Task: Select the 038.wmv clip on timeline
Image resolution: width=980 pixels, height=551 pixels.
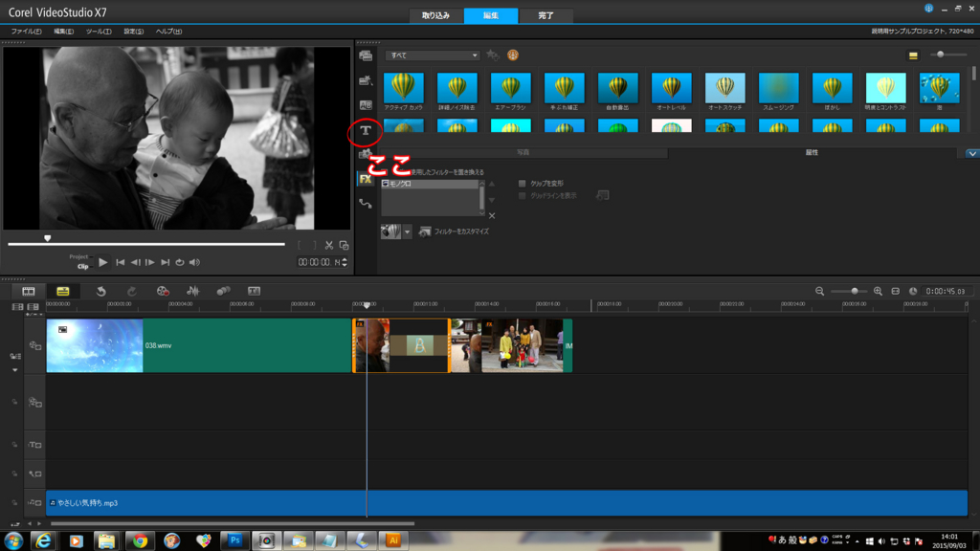Action: [199, 345]
